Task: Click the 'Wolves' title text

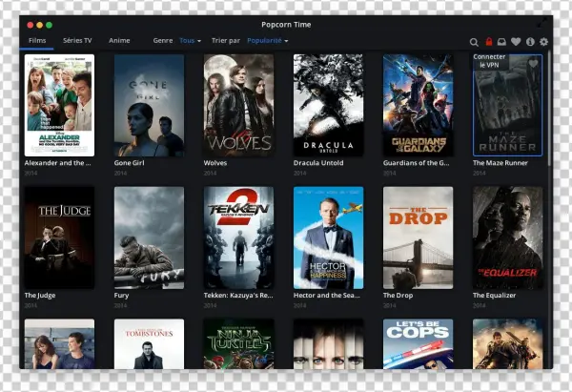Action: [x=215, y=163]
